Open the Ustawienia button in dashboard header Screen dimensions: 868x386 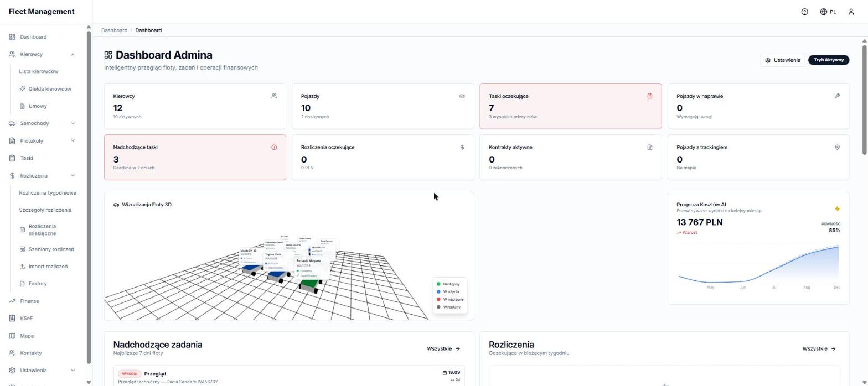tap(783, 60)
